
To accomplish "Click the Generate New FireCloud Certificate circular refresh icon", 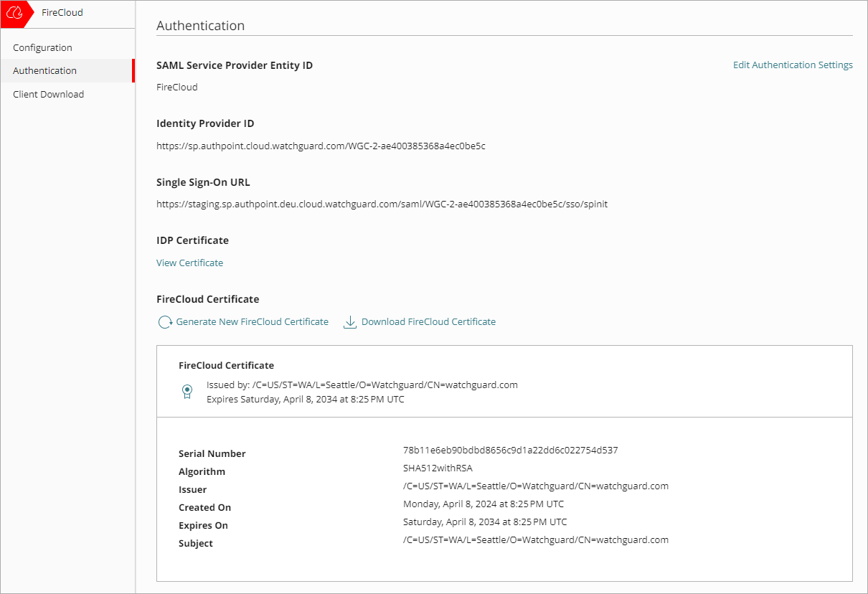I will [x=165, y=322].
